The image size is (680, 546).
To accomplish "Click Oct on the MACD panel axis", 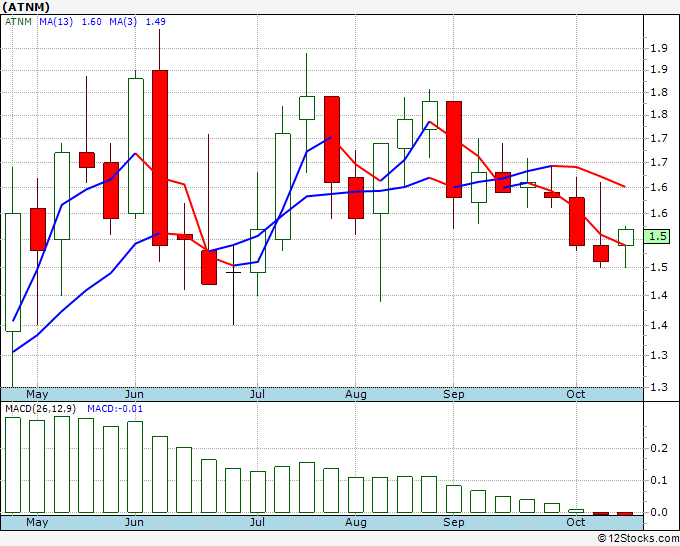I will 575,522.
